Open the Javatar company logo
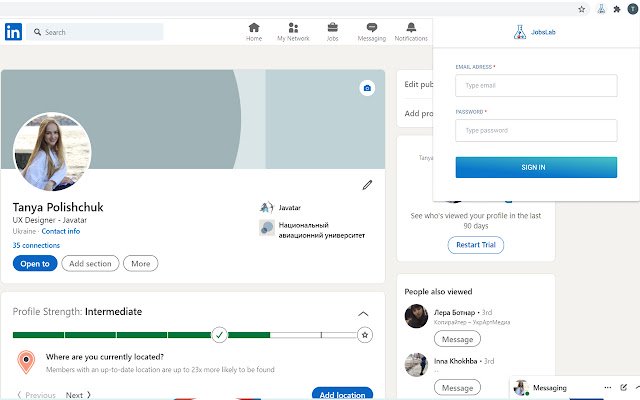The height and width of the screenshot is (400, 640). coord(267,208)
